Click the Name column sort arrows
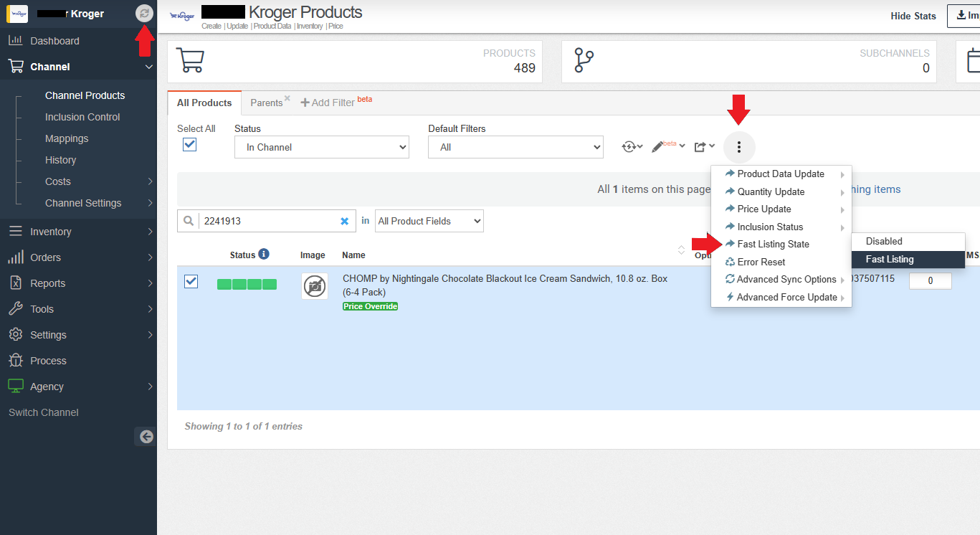The image size is (980, 535). 681,250
